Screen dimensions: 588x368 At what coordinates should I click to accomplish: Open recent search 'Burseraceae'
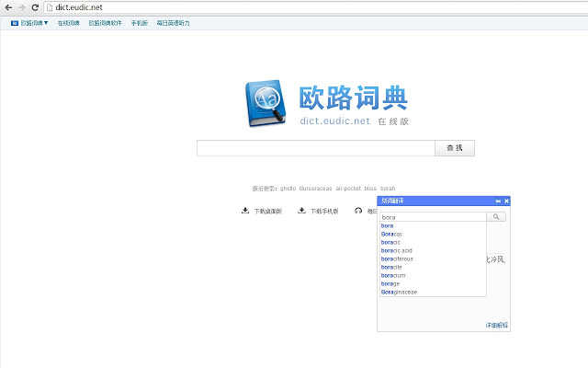click(x=315, y=188)
